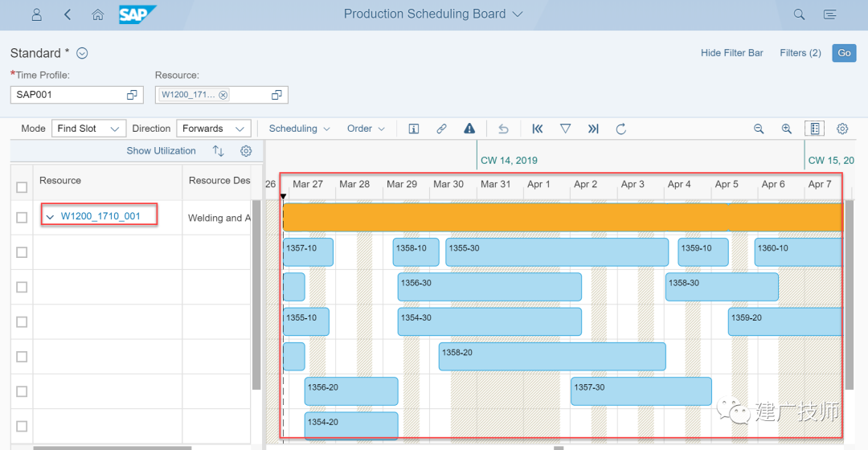Zoom in the Gantt chart
868x450 pixels.
(x=787, y=129)
